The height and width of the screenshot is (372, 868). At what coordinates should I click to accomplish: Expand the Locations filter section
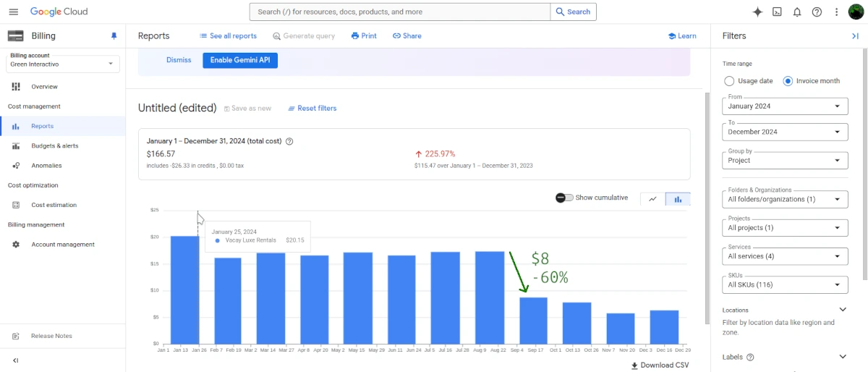pyautogui.click(x=842, y=310)
